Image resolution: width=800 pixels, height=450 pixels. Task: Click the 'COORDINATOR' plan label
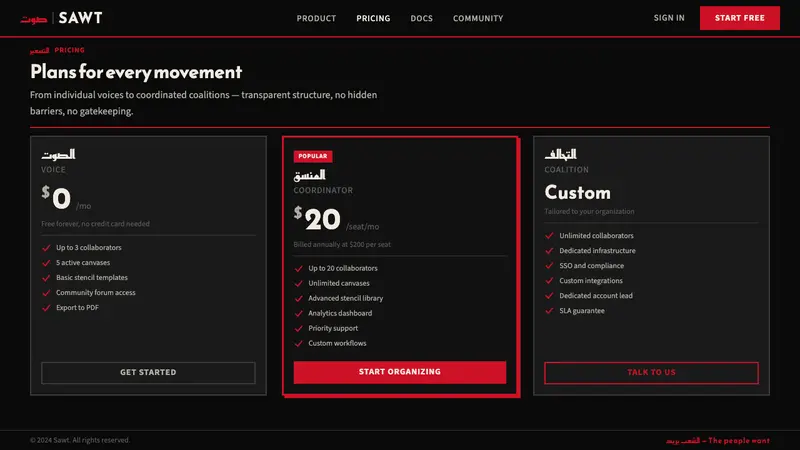(323, 190)
